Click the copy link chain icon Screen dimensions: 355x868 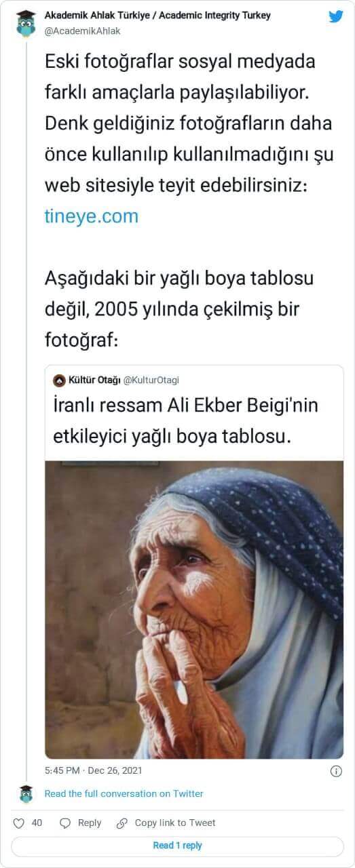coord(122,823)
